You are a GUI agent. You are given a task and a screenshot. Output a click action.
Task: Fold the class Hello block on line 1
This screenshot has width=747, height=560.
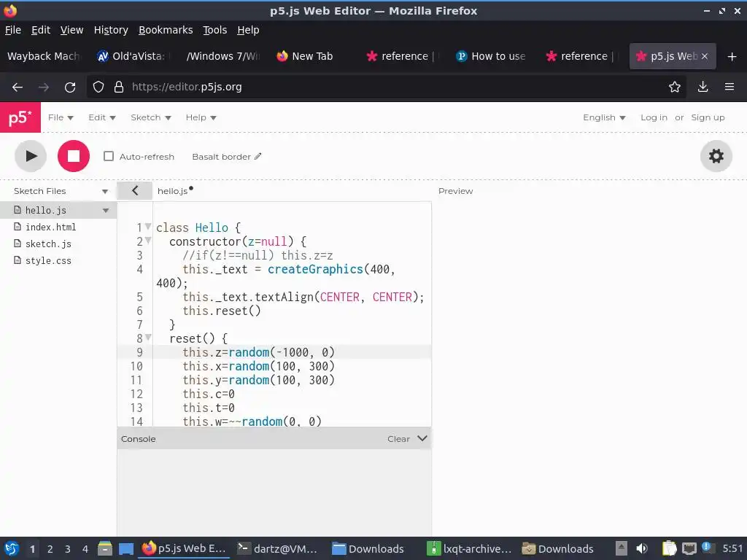[148, 227]
